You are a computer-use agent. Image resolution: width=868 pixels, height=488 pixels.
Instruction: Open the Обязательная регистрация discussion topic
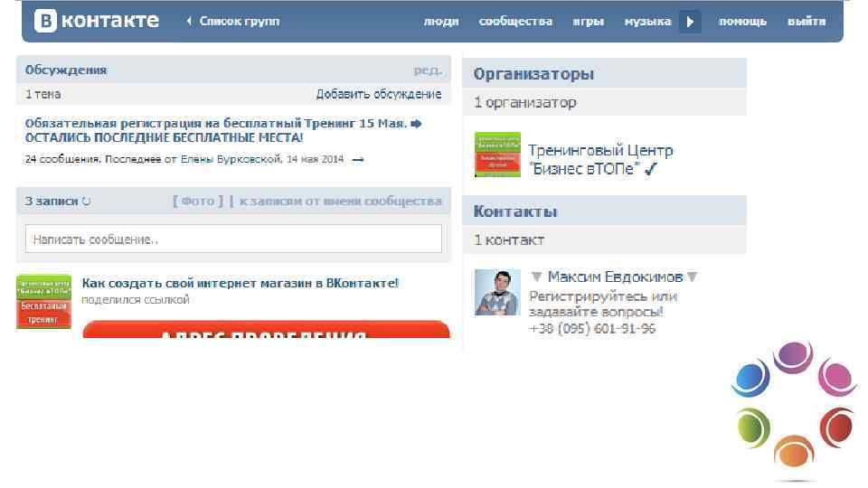(x=222, y=130)
